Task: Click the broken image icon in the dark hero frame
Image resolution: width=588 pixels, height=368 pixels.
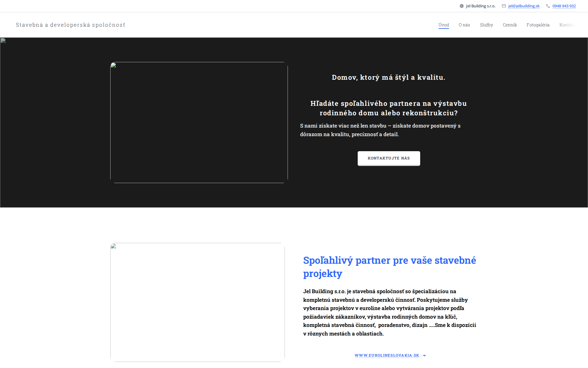Action: click(x=113, y=65)
